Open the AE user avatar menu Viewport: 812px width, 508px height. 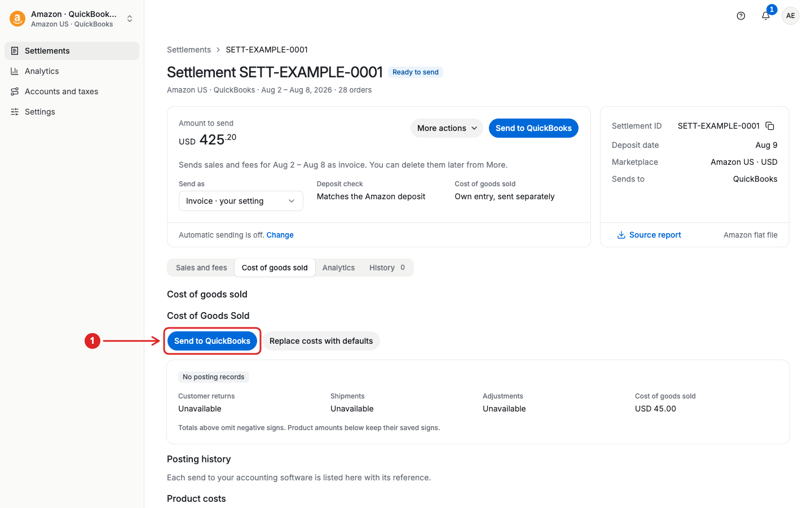coord(791,16)
